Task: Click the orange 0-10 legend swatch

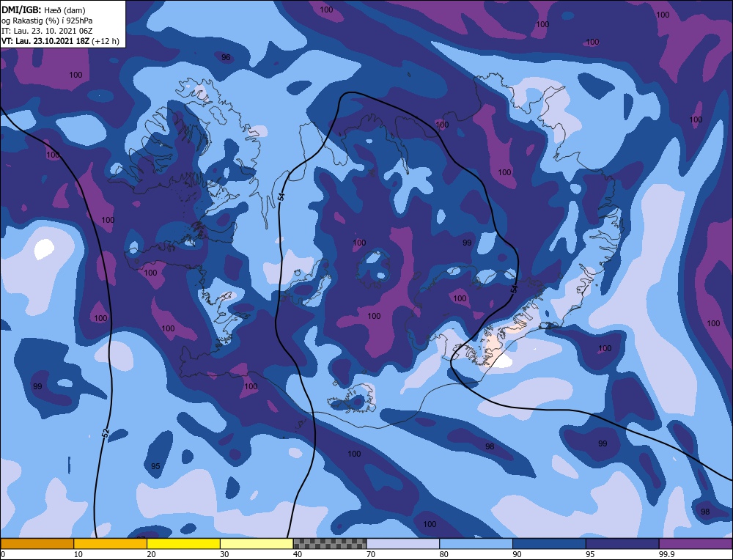Action: click(x=37, y=544)
